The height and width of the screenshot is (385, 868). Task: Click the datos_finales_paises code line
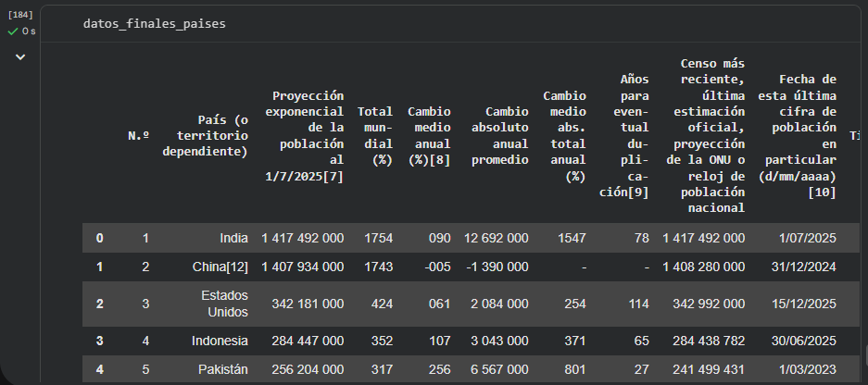click(x=154, y=23)
